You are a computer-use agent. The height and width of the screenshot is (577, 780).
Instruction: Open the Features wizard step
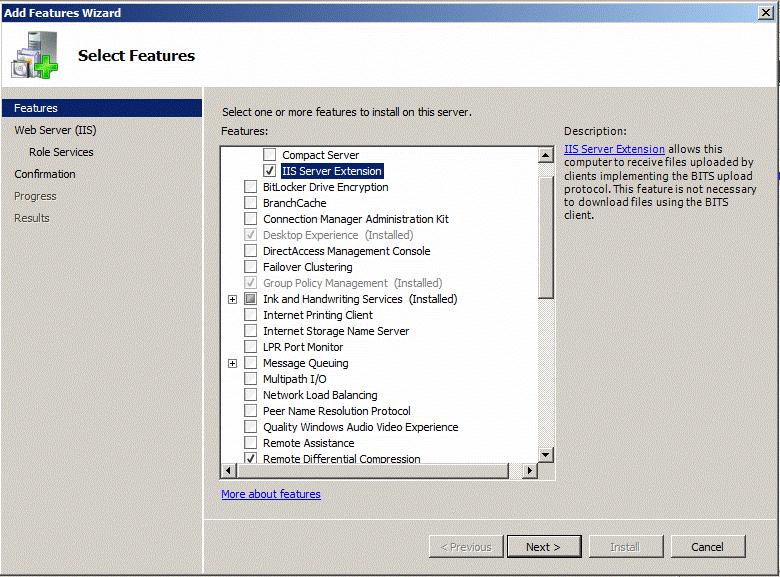tap(102, 108)
